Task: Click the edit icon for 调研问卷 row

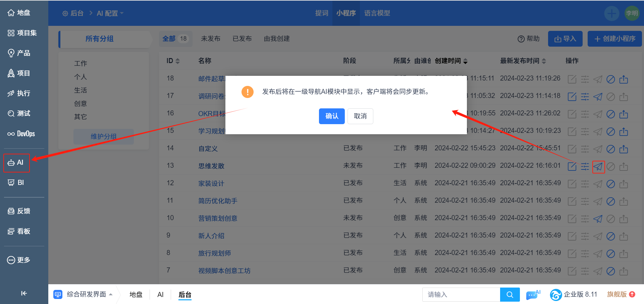Action: coord(572,97)
